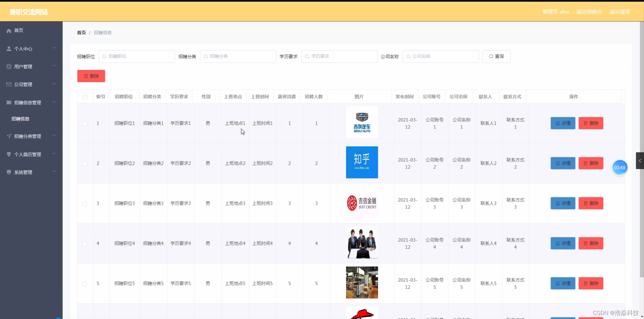Toggle the select-all checkbox in table header
Viewport: 644px width, 319px height.
coord(85,96)
